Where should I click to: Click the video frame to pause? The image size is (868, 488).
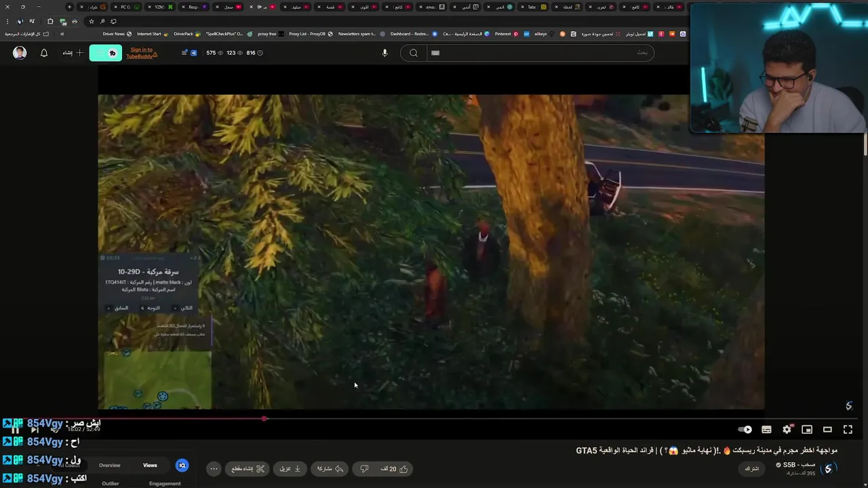coord(431,251)
